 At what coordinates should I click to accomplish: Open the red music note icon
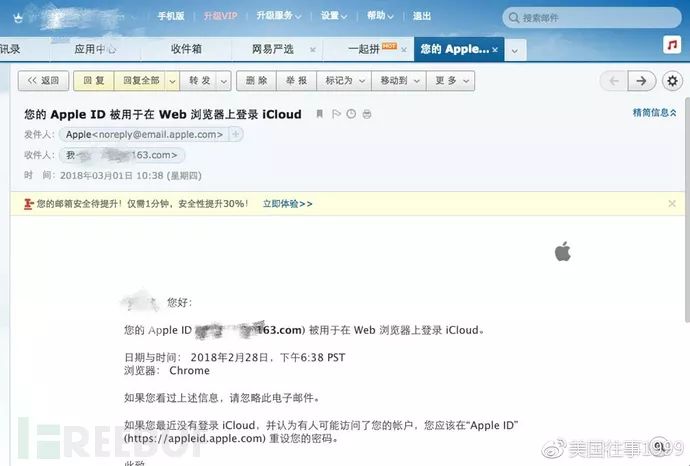[672, 45]
